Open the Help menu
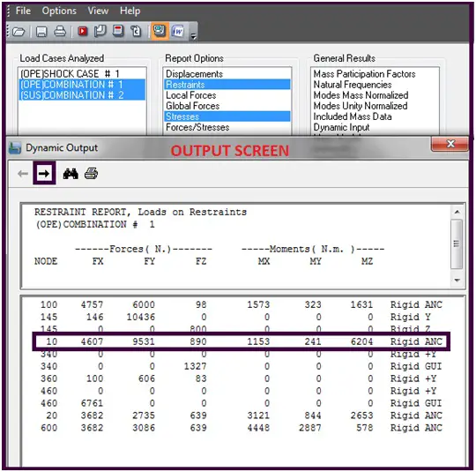Viewport: 476px width, 472px height. 130,11
